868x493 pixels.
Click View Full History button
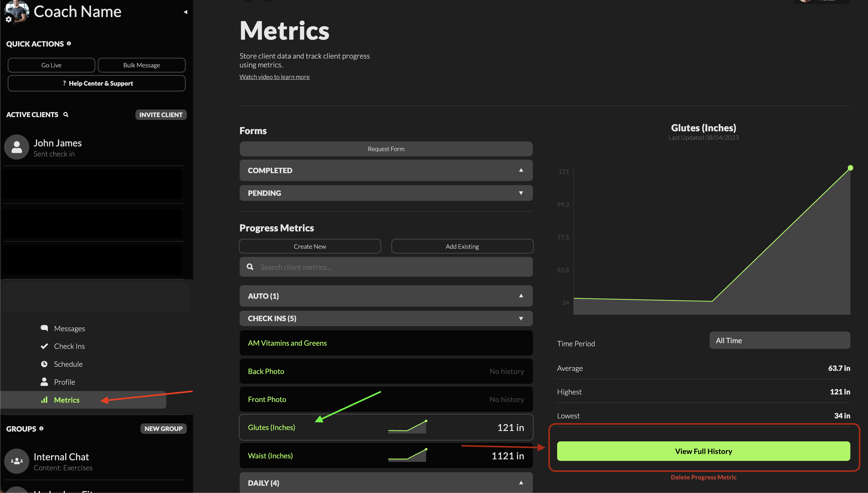click(703, 451)
